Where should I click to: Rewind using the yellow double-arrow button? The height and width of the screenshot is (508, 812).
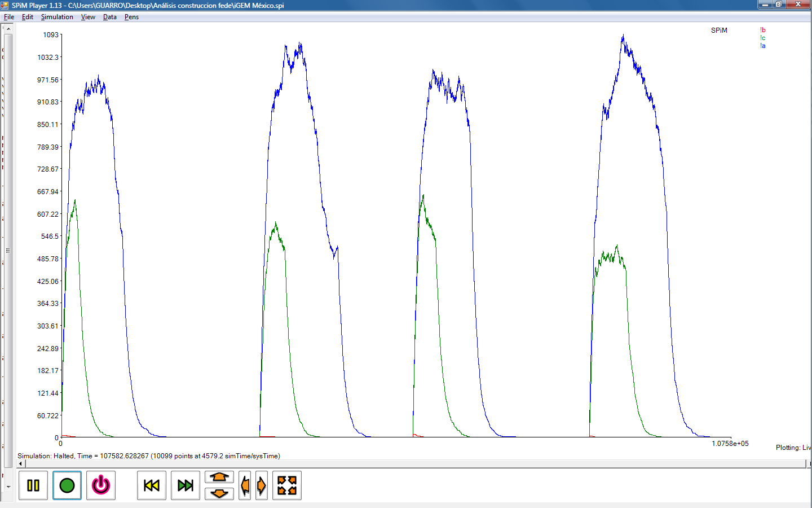point(152,485)
